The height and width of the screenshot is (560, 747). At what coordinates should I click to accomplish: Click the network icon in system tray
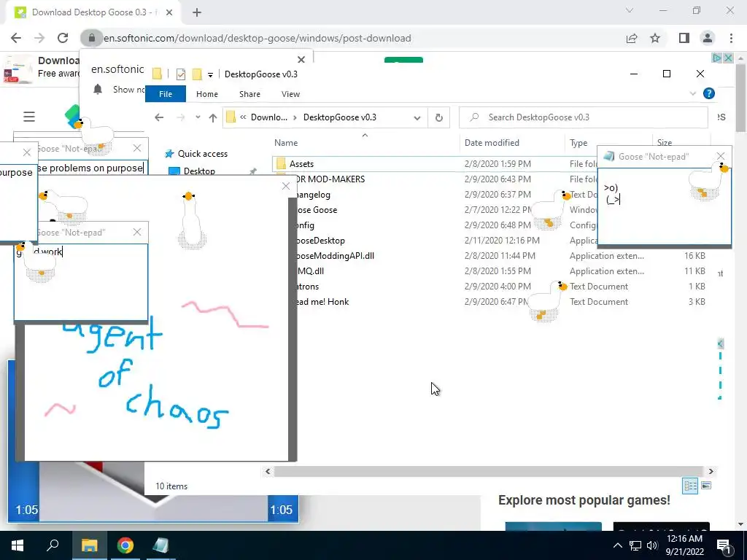[x=635, y=545]
